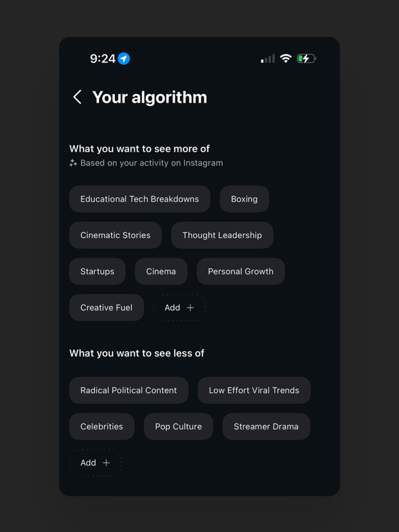399x532 pixels.
Task: Tap the Wi-Fi icon in the status bar
Action: click(285, 58)
